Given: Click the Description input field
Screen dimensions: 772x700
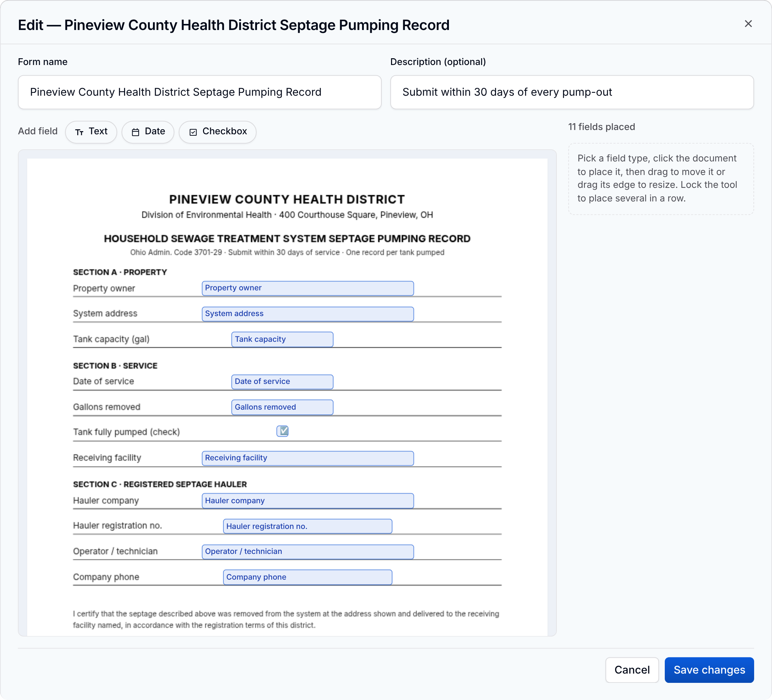Looking at the screenshot, I should point(572,92).
